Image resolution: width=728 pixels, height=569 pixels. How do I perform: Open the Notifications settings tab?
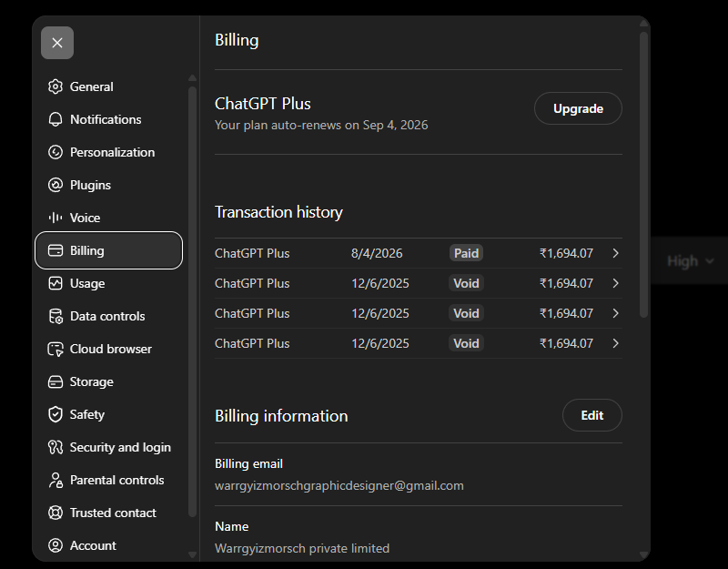[108, 119]
